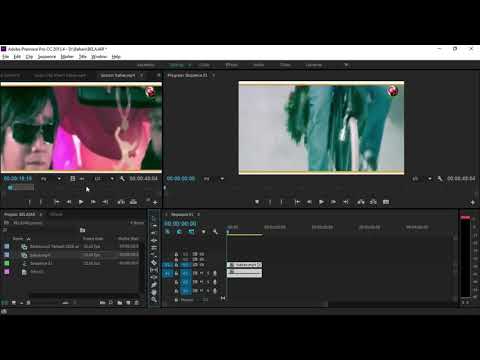This screenshot has height=360, width=480.
Task: Click New Bin folder button in Project panel
Action: tap(119, 303)
